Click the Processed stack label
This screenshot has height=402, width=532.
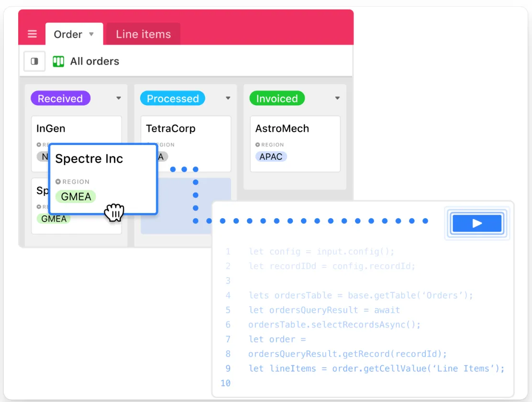coord(173,99)
